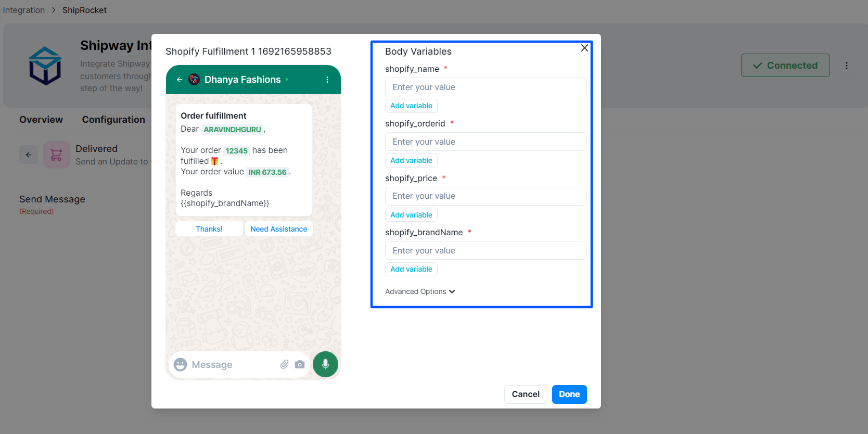Click the Cancel button
Image resolution: width=868 pixels, height=434 pixels.
[526, 394]
